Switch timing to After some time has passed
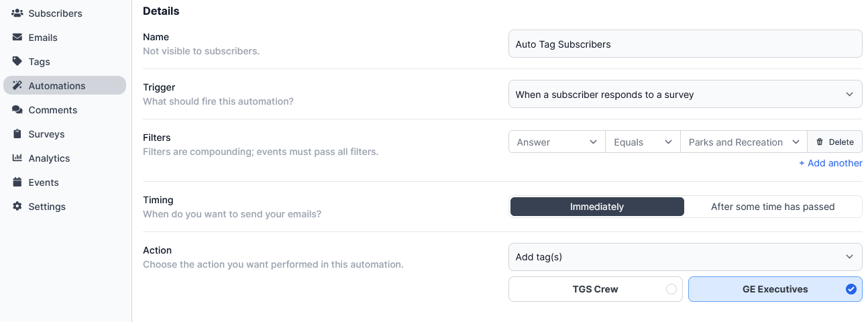The width and height of the screenshot is (868, 322). tap(772, 207)
